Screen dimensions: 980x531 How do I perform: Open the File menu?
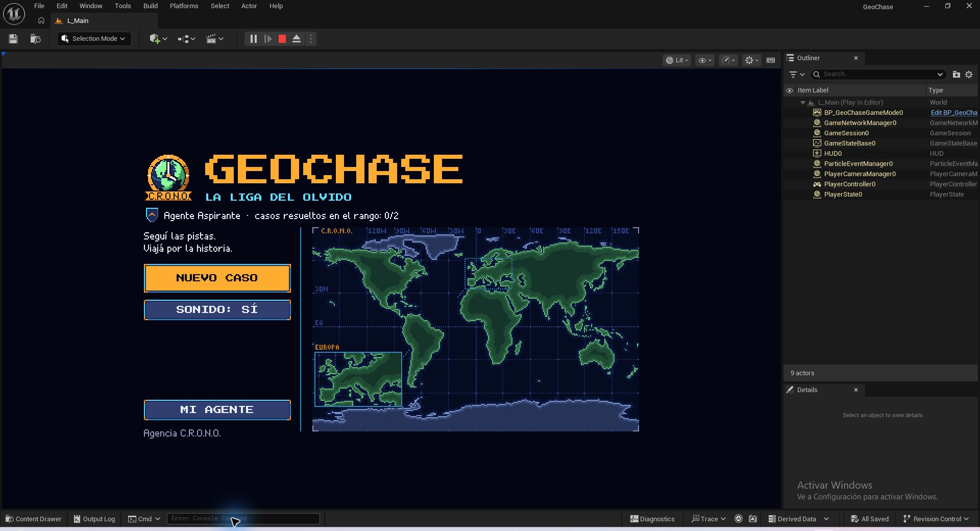(x=39, y=6)
